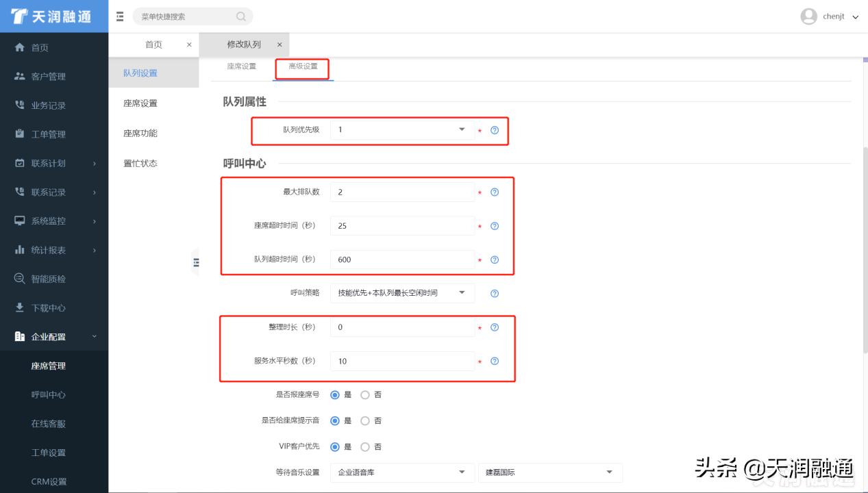Image resolution: width=868 pixels, height=493 pixels.
Task: Open 下载中心 via the download icon
Action: coord(19,307)
